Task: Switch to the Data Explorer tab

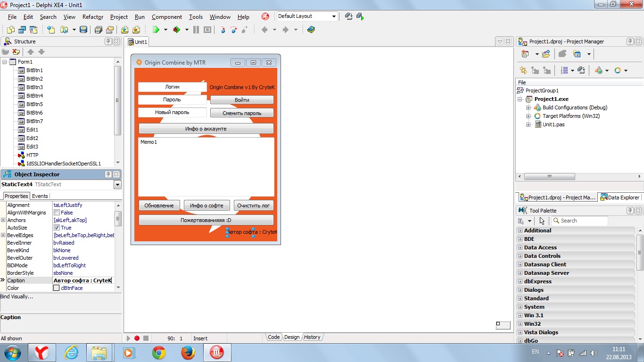Action: [x=619, y=197]
